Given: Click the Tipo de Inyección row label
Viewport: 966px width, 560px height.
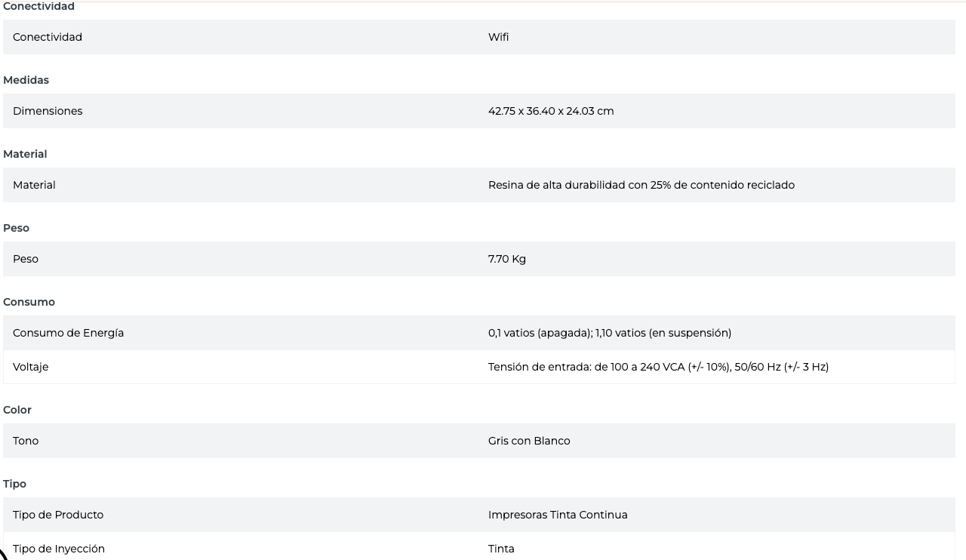Looking at the screenshot, I should tap(59, 549).
